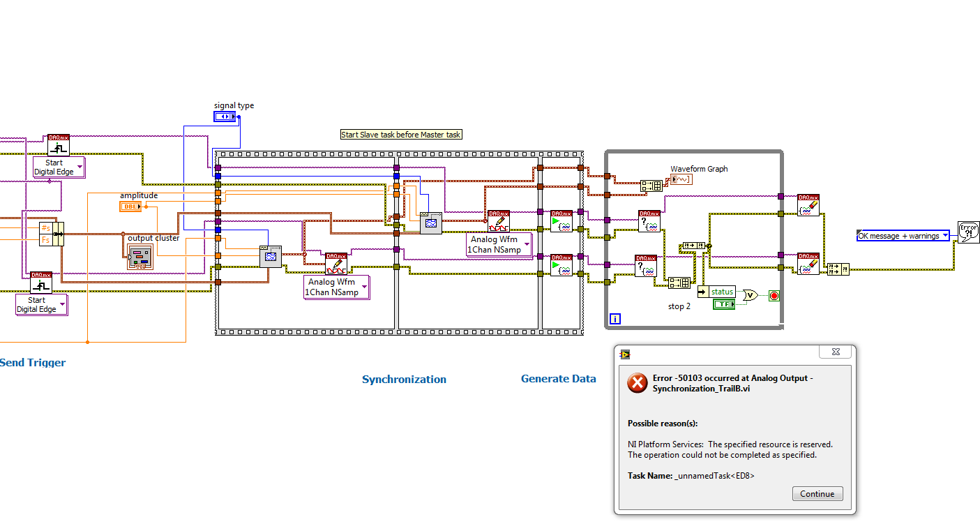Screen dimensions: 980x524
Task: Click the red error icon in dialog
Action: [x=637, y=382]
